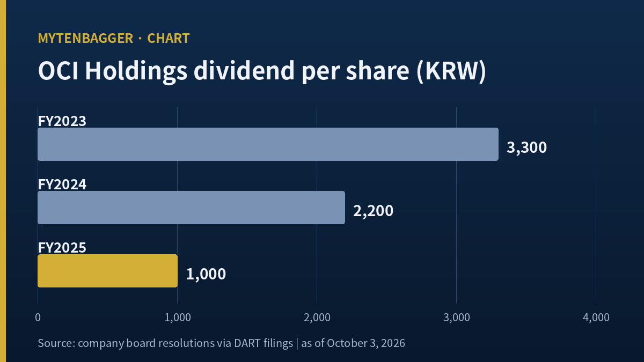Select the FY2024 bar showing 2,200
This screenshot has height=362, width=644.
click(191, 208)
